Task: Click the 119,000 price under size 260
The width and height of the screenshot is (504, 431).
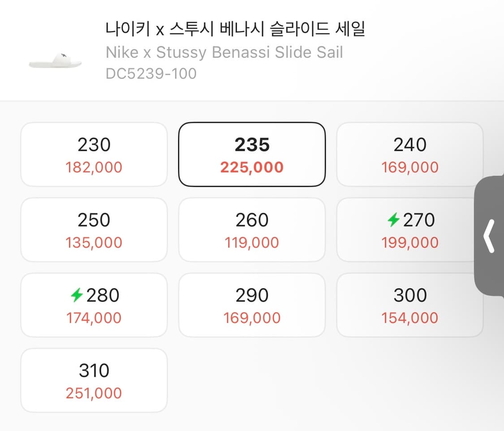Action: 252,243
